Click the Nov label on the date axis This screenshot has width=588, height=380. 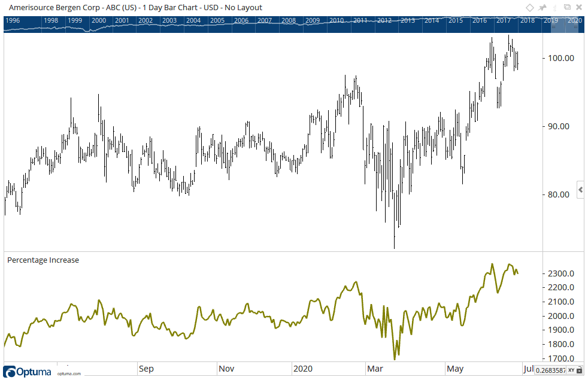tap(226, 369)
